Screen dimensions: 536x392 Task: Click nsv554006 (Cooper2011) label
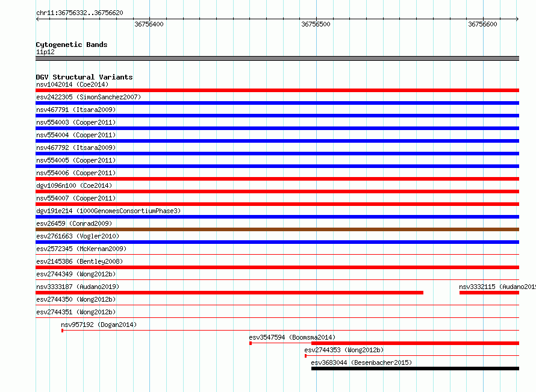click(76, 173)
